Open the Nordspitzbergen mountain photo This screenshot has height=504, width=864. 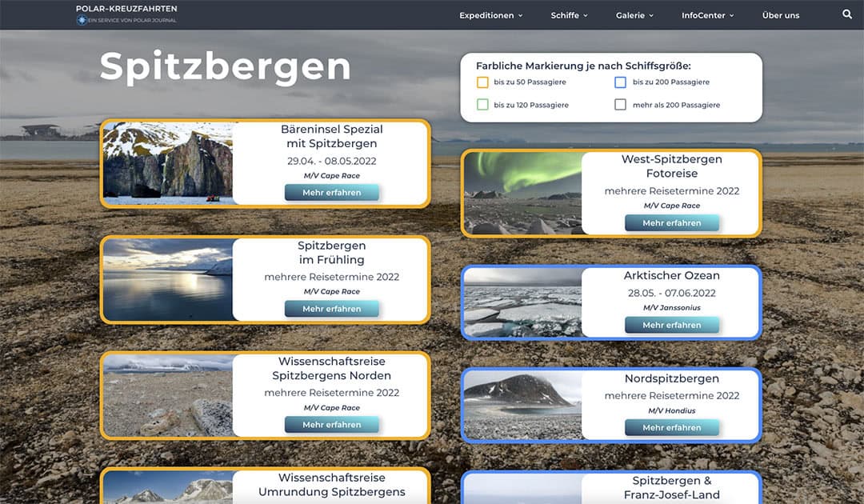point(523,405)
